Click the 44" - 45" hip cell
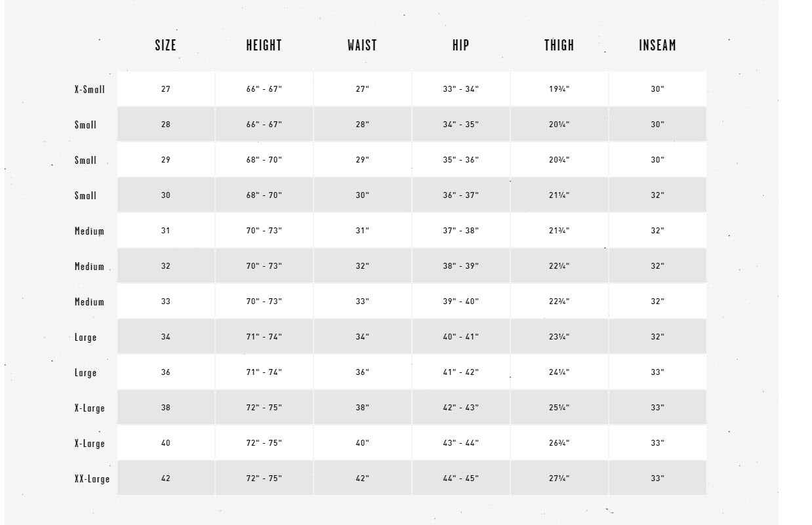This screenshot has height=525, width=812. tap(460, 478)
